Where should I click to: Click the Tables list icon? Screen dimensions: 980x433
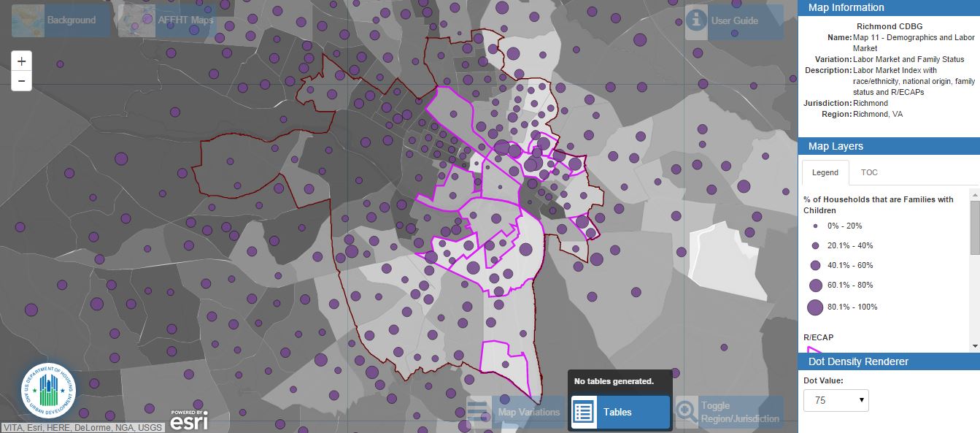point(583,412)
